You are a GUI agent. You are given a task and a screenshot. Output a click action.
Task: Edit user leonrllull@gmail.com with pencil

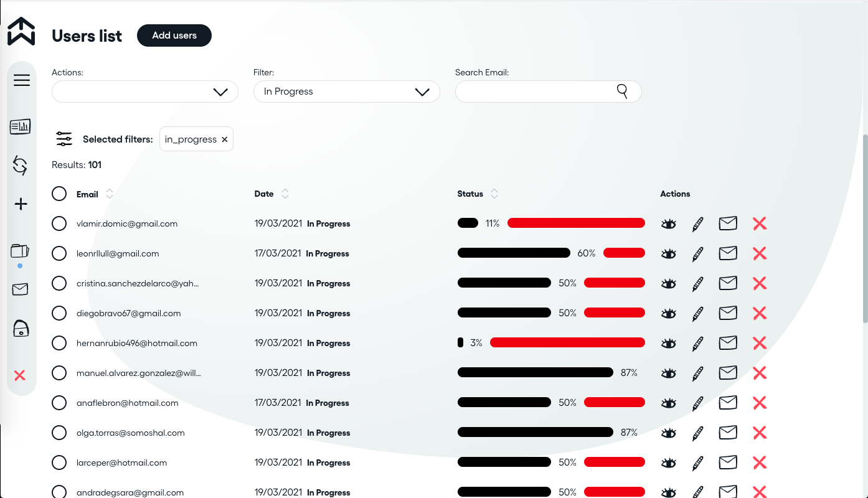point(698,254)
